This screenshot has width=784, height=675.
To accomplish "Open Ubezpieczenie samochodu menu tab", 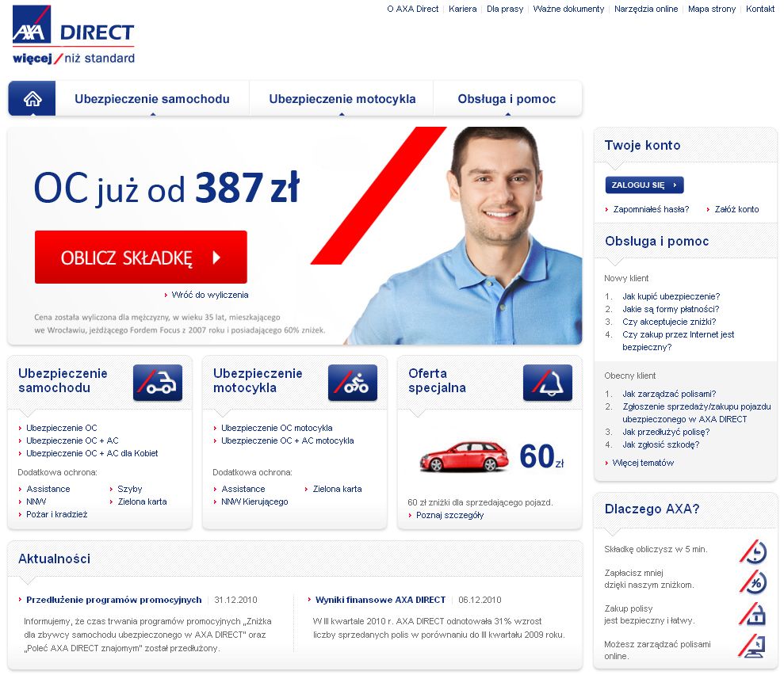I will point(152,99).
